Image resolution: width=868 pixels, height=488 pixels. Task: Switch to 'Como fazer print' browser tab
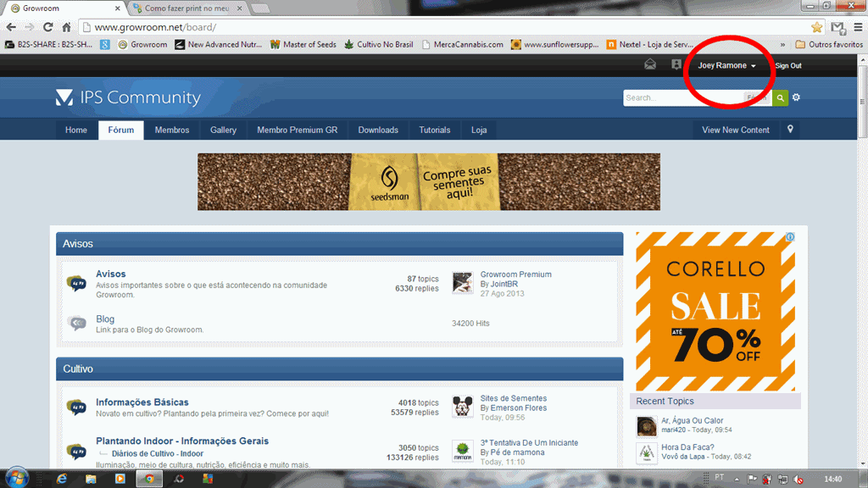188,8
